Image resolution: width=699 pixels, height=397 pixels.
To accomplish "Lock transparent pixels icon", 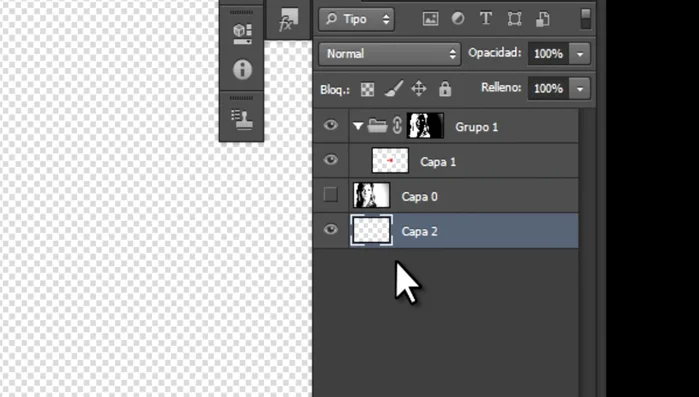I will (x=367, y=89).
